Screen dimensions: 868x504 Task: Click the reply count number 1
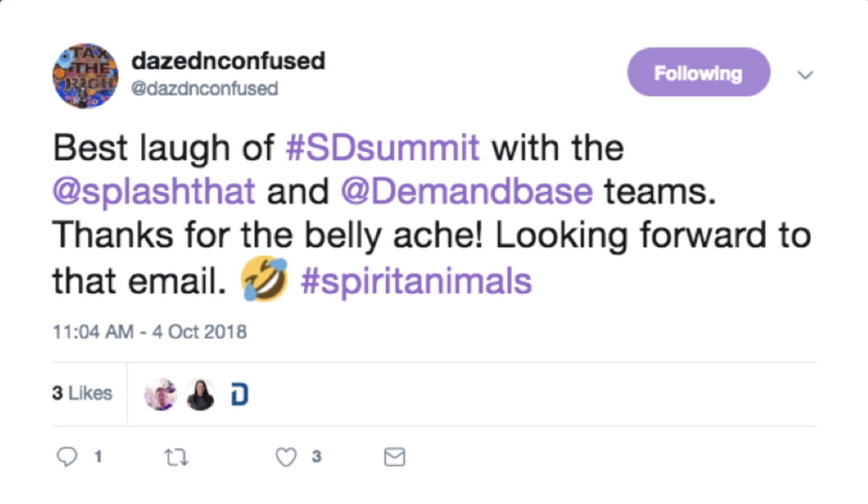[x=98, y=457]
